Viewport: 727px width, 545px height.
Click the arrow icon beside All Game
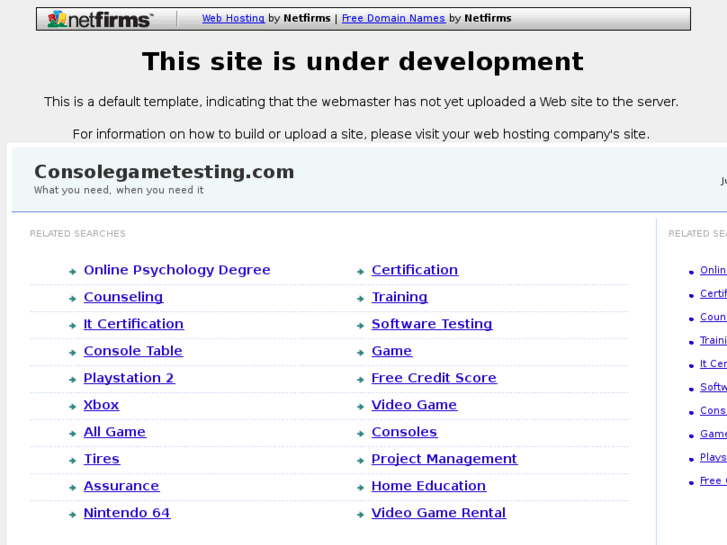tap(72, 434)
